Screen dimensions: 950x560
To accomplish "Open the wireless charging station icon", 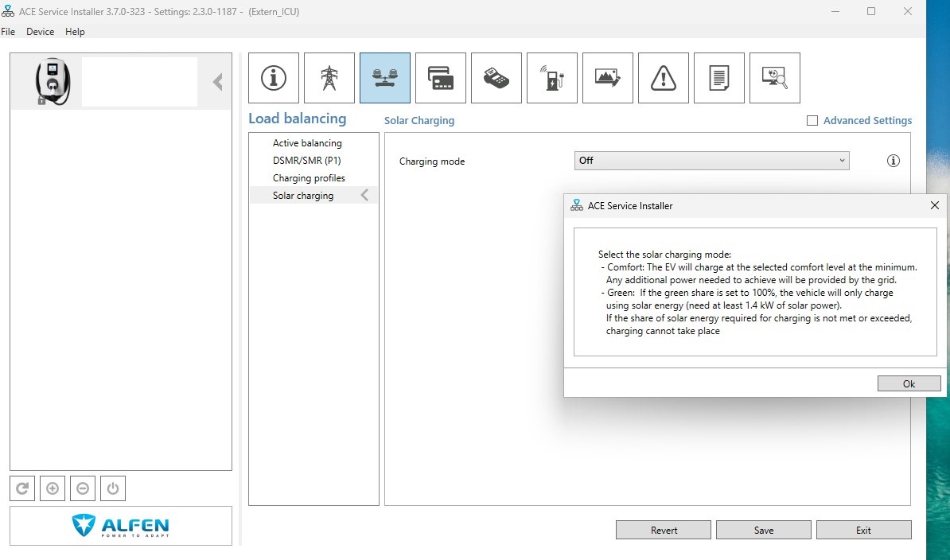I will point(552,78).
